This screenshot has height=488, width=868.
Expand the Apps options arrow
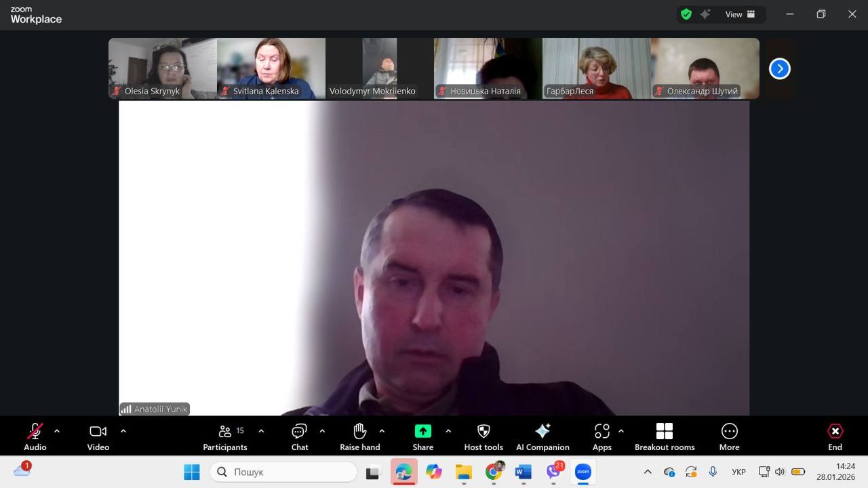621,431
